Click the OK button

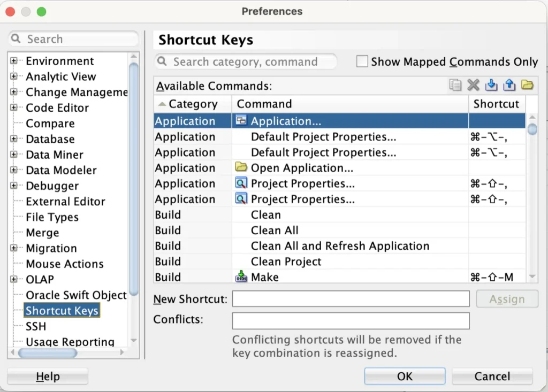click(x=405, y=376)
